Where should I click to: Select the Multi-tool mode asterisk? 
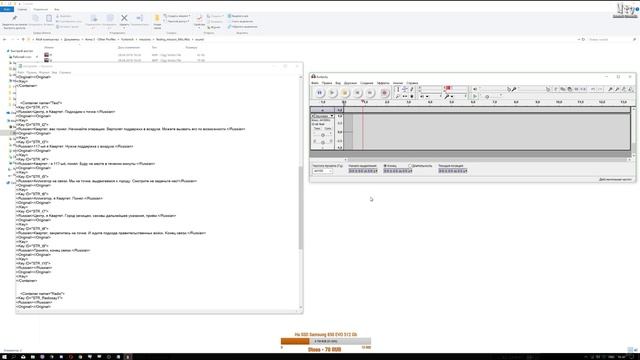click(x=411, y=96)
